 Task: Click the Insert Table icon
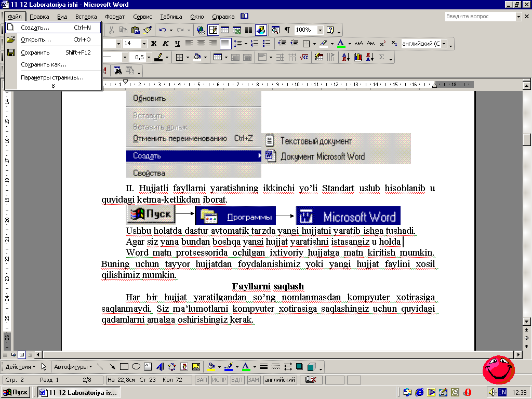225,30
